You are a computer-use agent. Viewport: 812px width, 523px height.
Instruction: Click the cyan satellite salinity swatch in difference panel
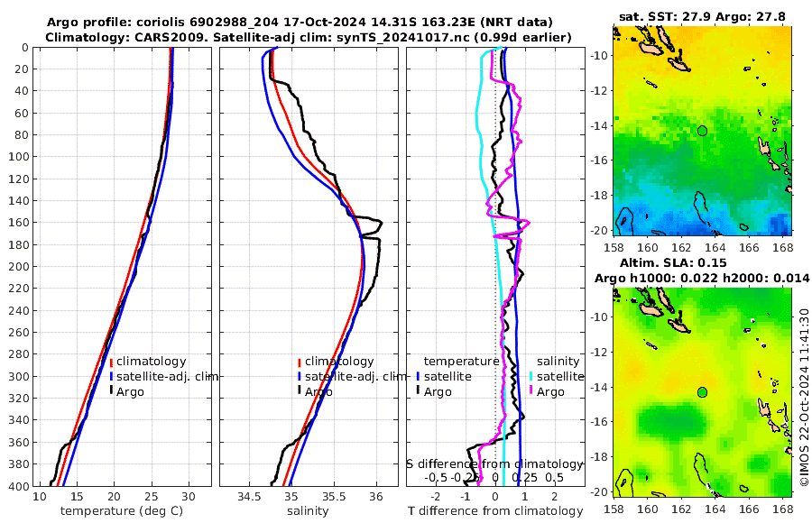click(531, 376)
